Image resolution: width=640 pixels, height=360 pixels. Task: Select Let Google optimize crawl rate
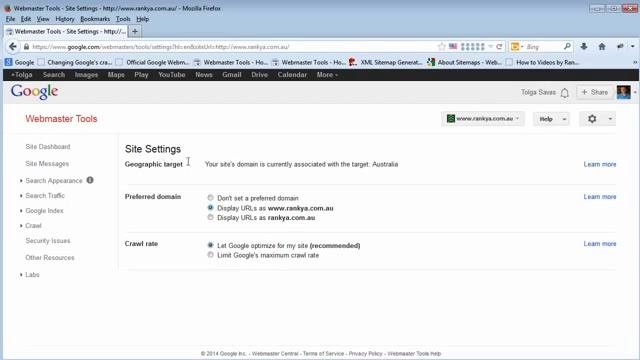point(210,245)
